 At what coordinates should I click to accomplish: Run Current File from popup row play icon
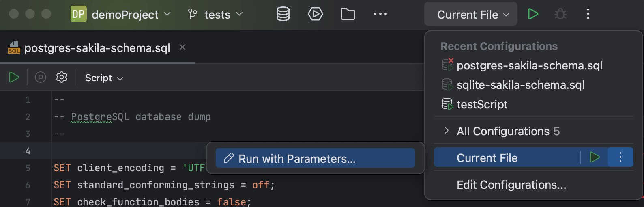595,157
